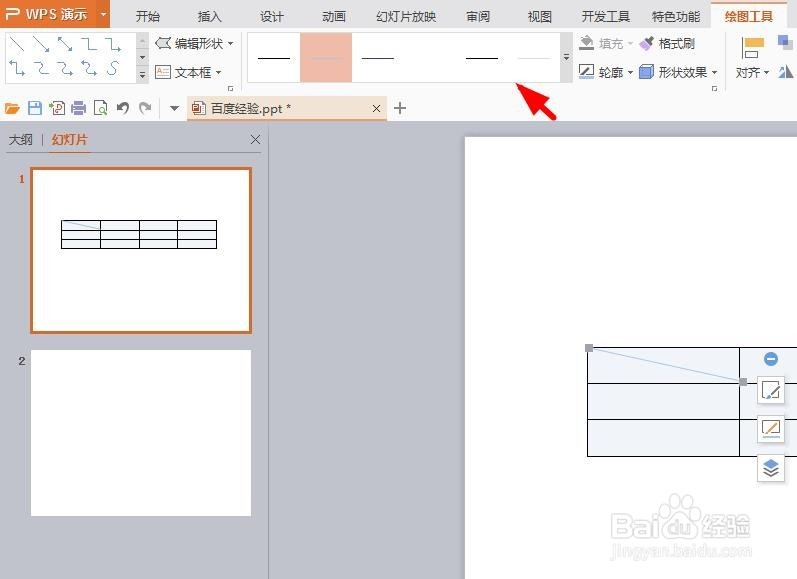Open the shape group dialog launcher

click(230, 88)
